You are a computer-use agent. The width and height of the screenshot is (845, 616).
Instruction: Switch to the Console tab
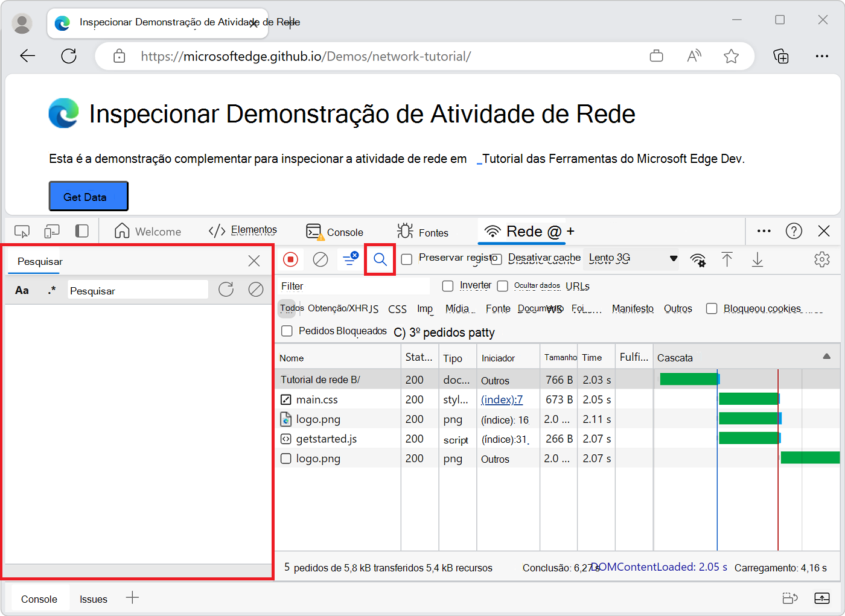click(x=335, y=232)
